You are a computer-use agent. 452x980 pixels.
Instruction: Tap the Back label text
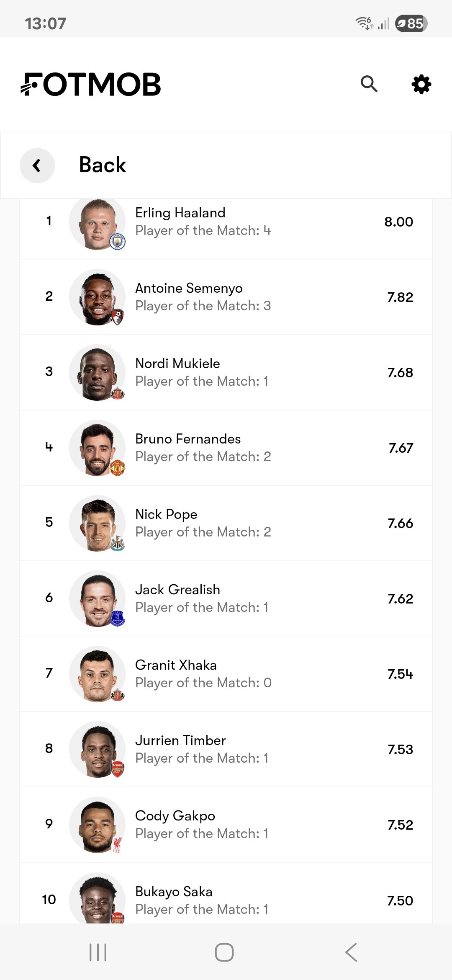coord(103,165)
